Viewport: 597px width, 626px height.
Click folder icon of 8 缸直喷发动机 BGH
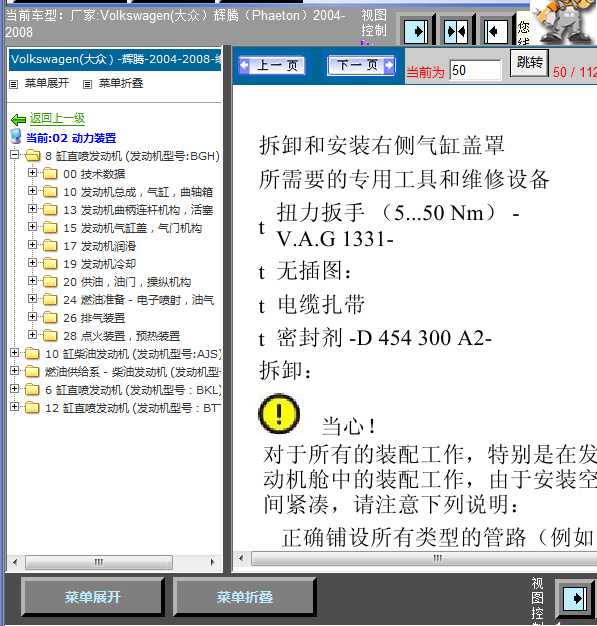[x=32, y=156]
